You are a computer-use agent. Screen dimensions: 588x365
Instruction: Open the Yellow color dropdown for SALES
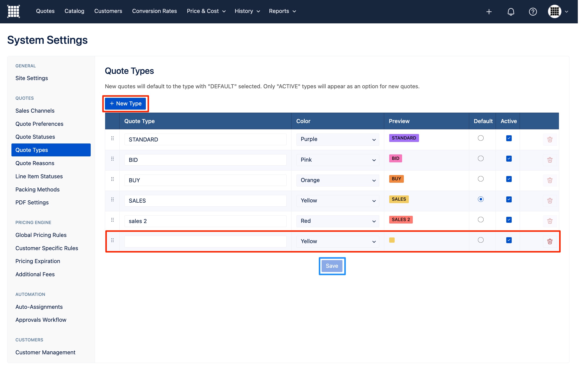point(337,201)
